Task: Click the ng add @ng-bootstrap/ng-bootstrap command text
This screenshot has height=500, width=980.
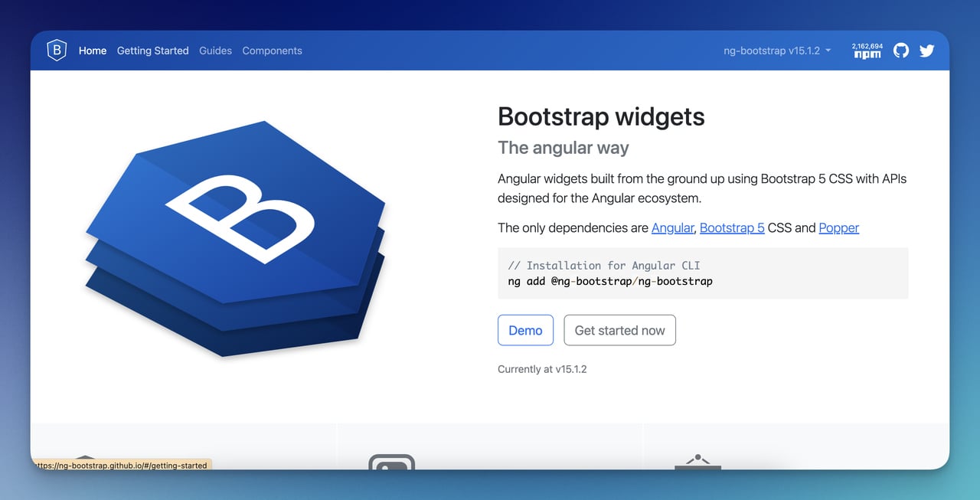Action: coord(610,281)
